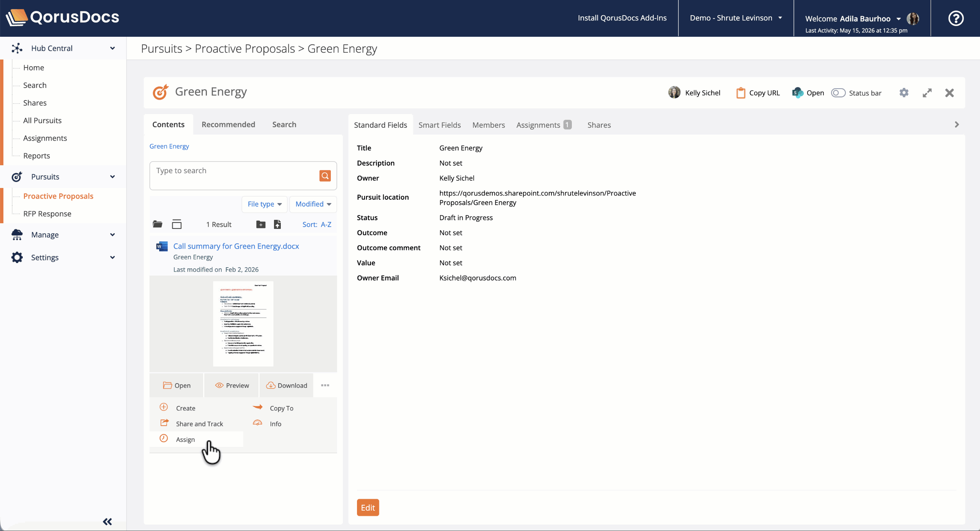
Task: Click Kelly Sichel's avatar in header
Action: 674,92
